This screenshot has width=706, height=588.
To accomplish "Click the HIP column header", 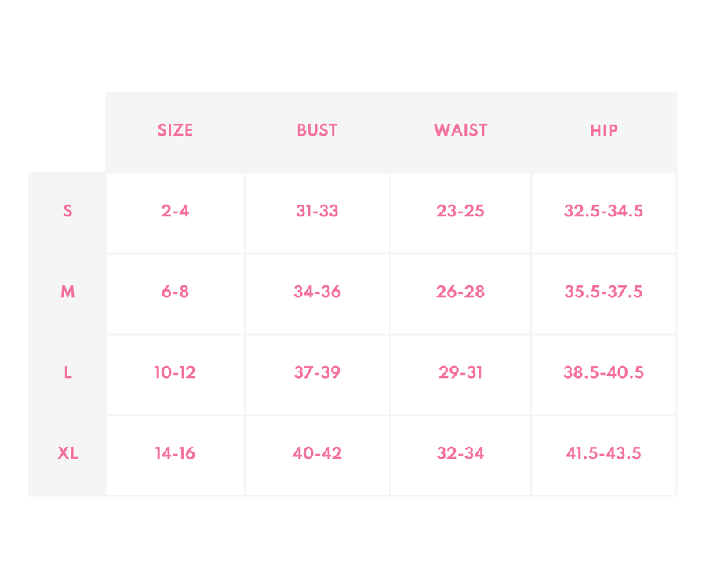I will pos(603,131).
